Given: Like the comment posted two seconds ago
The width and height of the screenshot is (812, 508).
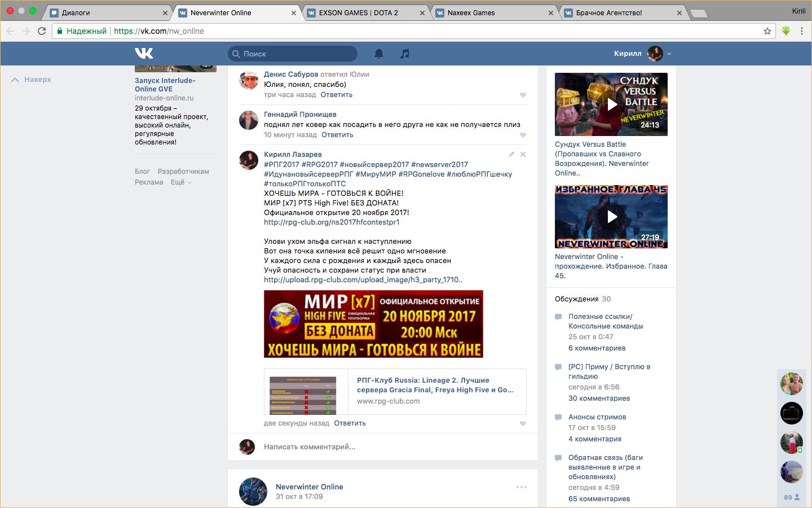Looking at the screenshot, I should point(523,423).
